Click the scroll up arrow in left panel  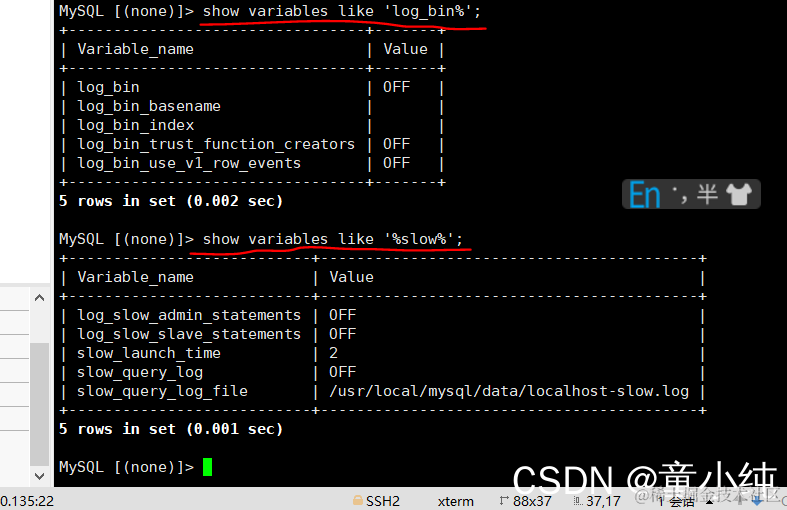40,298
